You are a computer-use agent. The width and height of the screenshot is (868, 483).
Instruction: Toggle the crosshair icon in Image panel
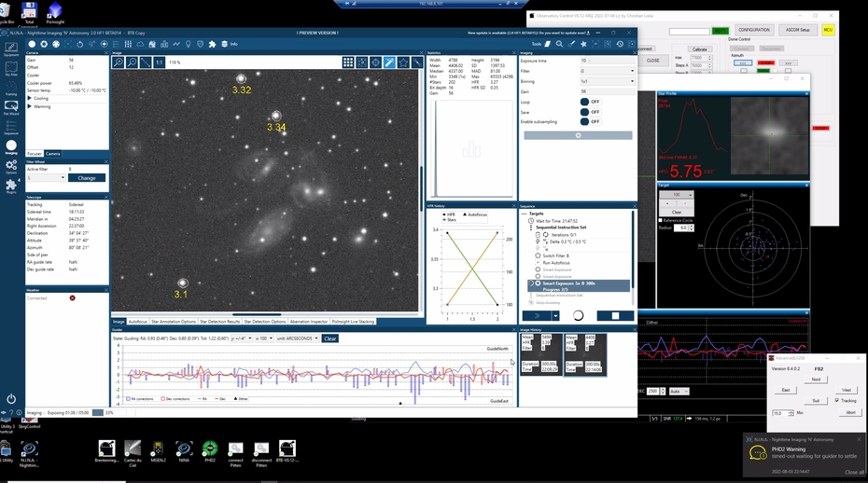[x=376, y=62]
